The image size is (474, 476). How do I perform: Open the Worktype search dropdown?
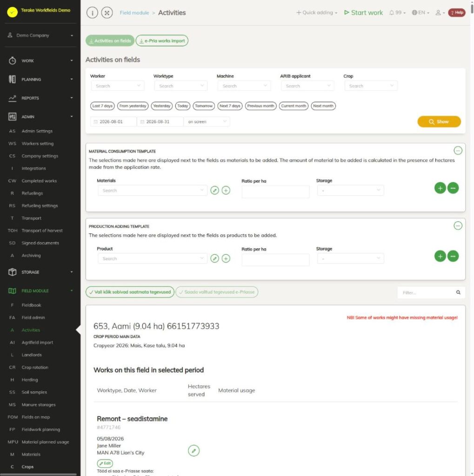pyautogui.click(x=181, y=86)
